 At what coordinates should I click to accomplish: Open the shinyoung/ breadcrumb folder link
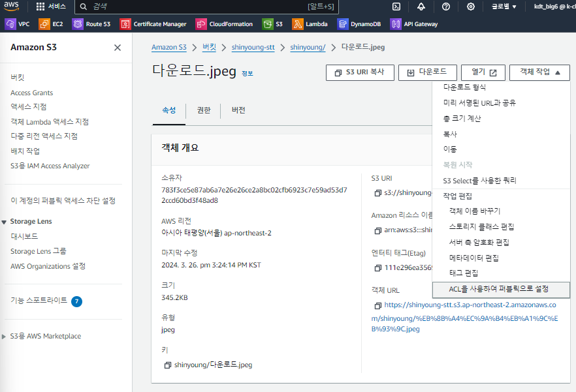tap(308, 48)
